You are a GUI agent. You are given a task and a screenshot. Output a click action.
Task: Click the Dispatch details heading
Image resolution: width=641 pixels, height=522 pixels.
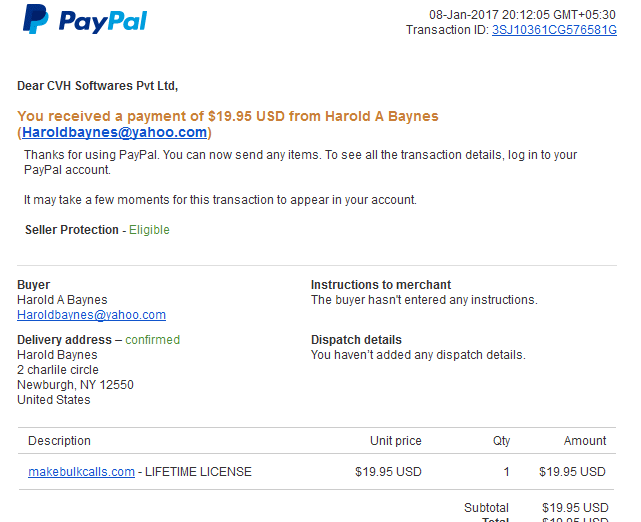356,340
